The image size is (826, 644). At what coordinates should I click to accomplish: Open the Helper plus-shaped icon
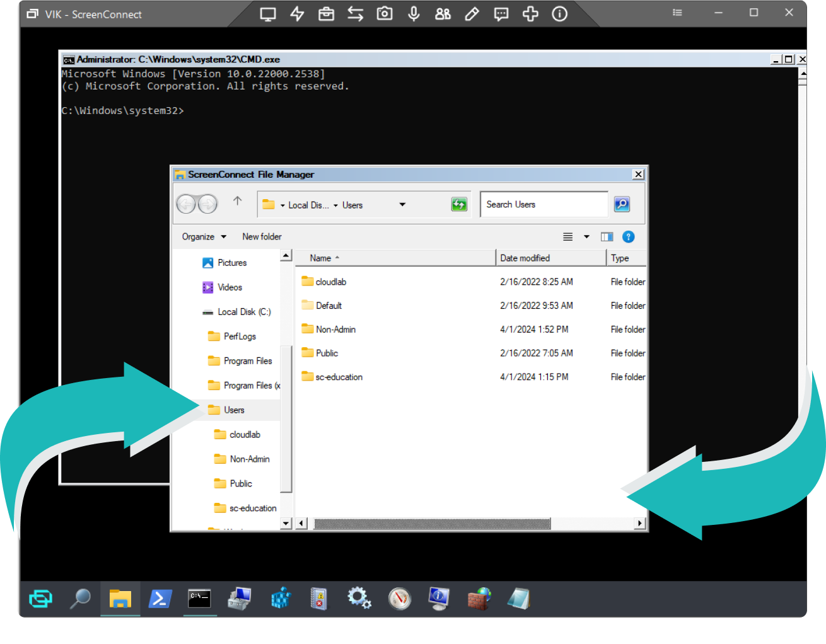point(530,14)
